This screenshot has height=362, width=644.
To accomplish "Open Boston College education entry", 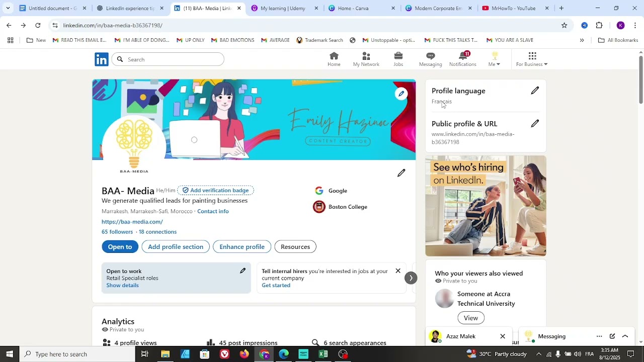I will pos(341,207).
